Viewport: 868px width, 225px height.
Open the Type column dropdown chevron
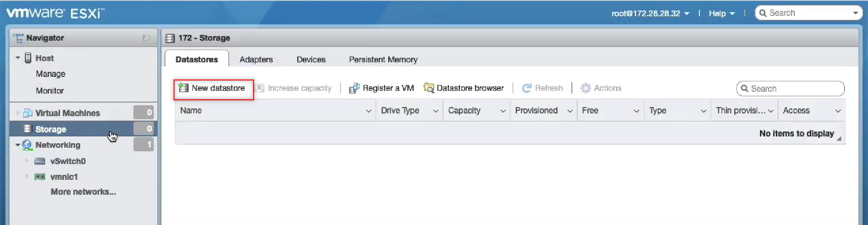[x=703, y=111]
